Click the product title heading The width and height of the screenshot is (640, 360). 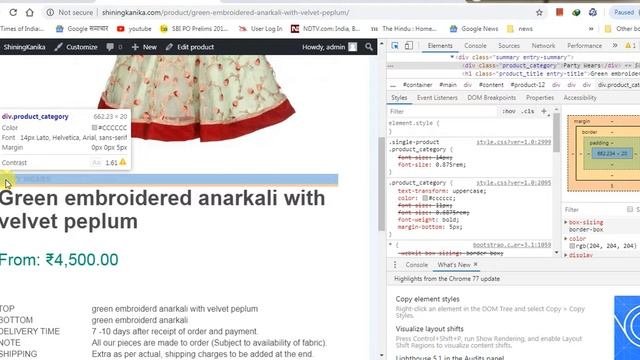[162, 209]
